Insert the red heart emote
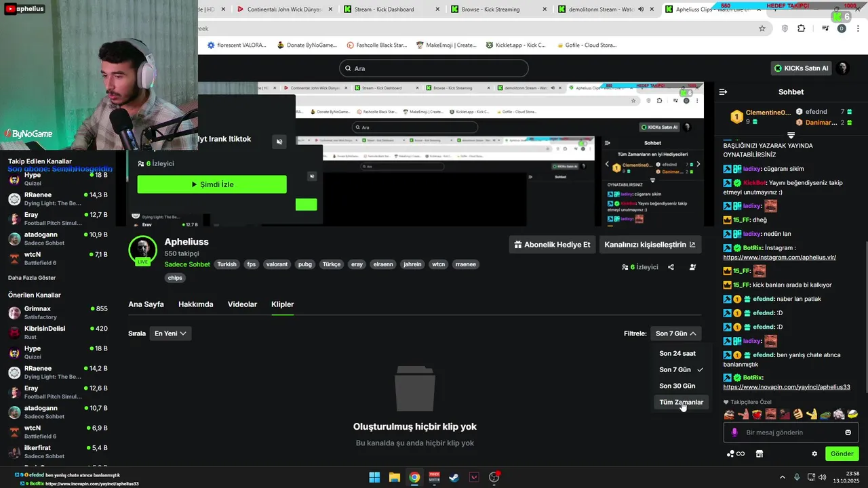868x488 pixels. point(757,414)
